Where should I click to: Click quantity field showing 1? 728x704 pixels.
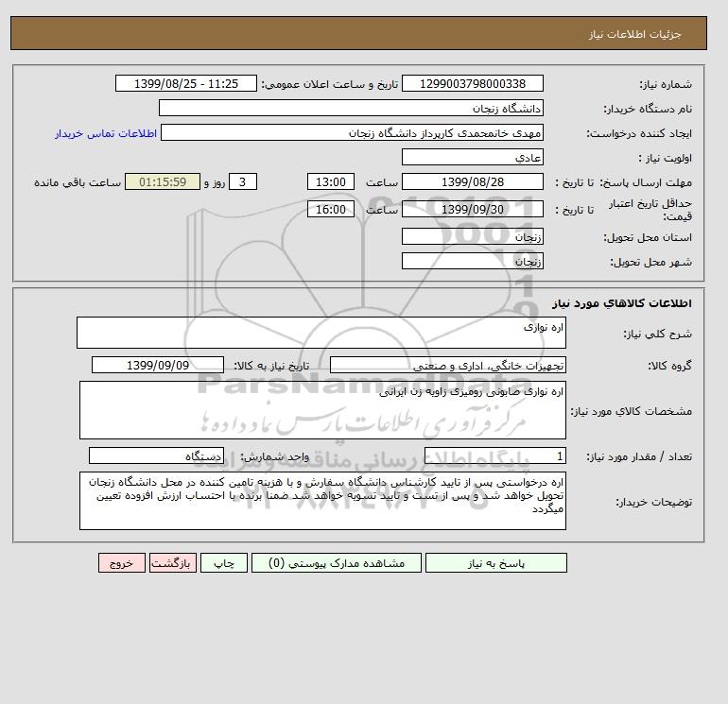[x=494, y=456]
